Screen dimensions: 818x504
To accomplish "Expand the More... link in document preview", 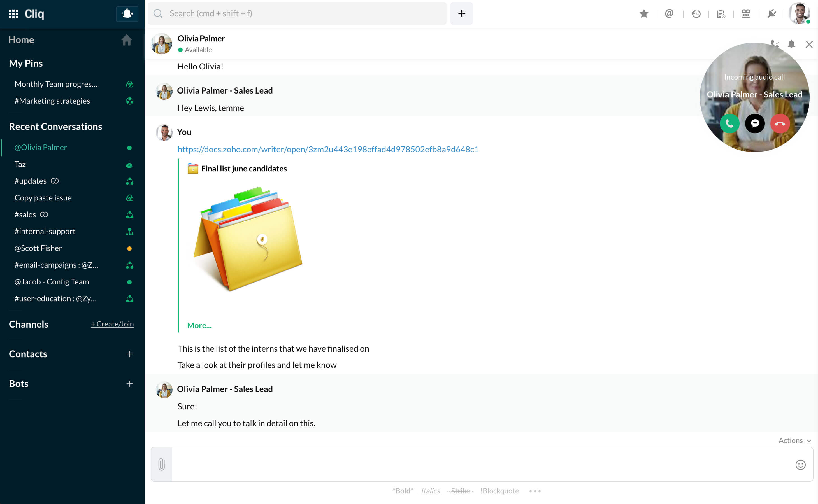I will point(199,325).
